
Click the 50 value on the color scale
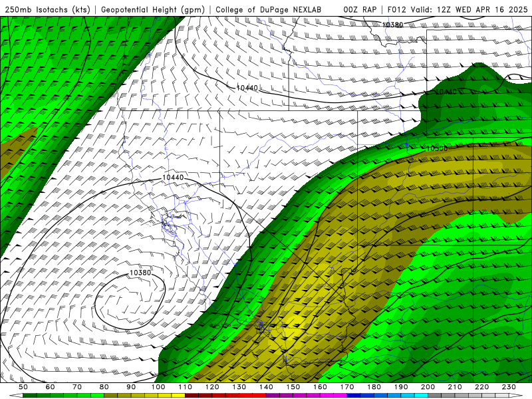click(x=23, y=387)
